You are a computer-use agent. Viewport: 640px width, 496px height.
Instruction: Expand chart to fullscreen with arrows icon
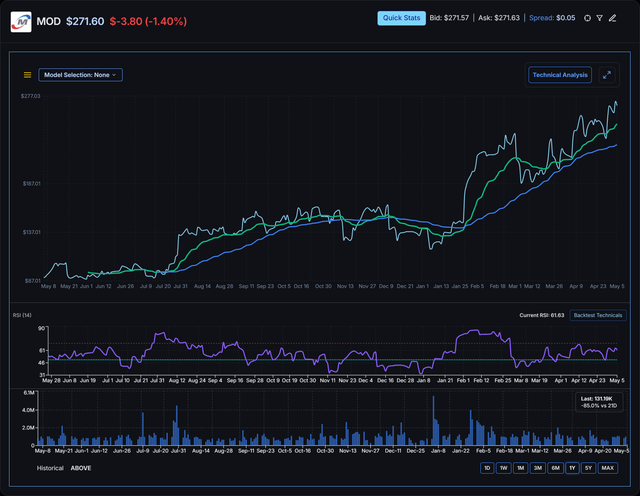(x=607, y=75)
